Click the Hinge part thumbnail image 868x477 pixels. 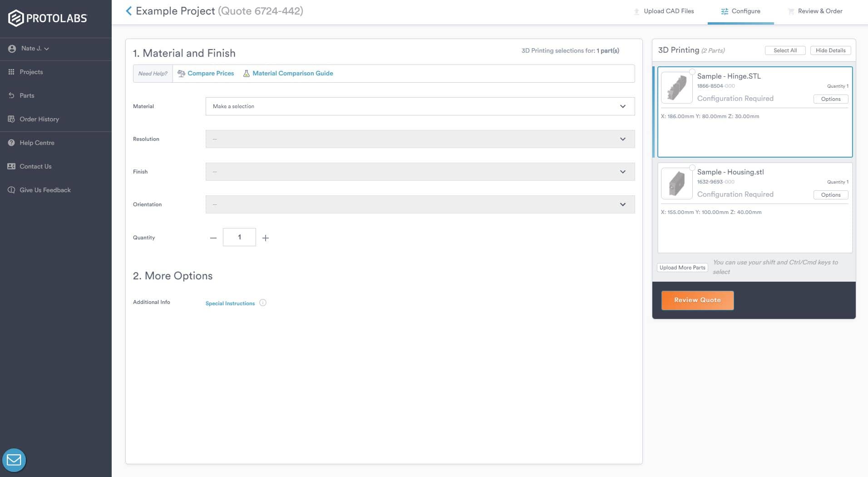coord(676,88)
